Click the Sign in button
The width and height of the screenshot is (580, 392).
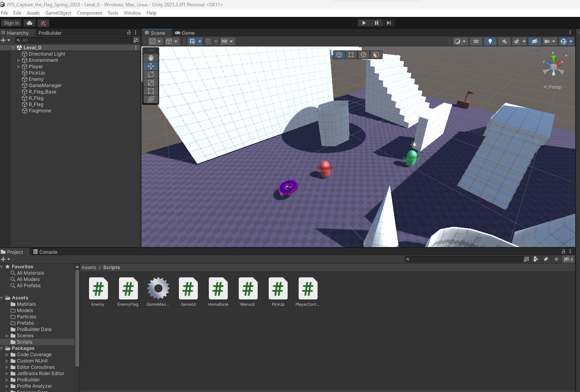point(11,23)
